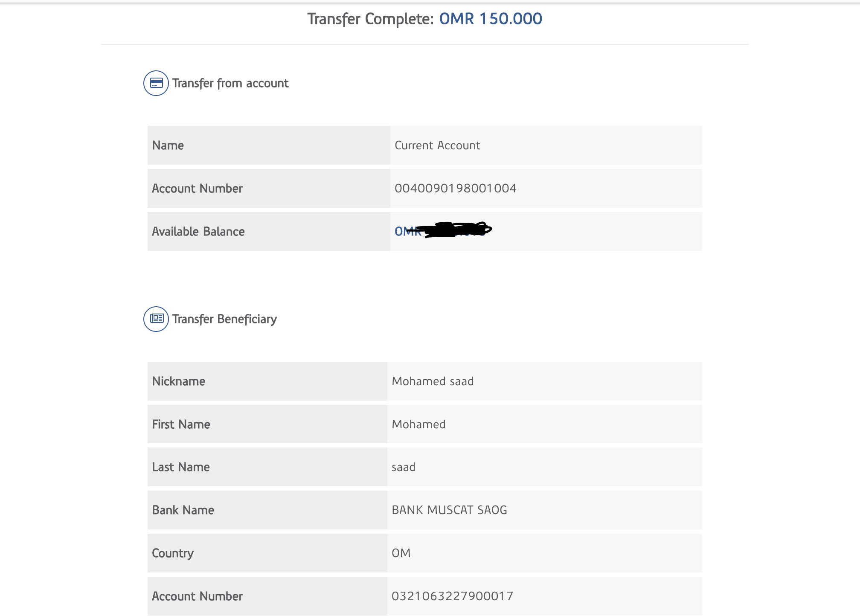Click the card icon beside Transfer from account
The image size is (860, 616).
(156, 83)
